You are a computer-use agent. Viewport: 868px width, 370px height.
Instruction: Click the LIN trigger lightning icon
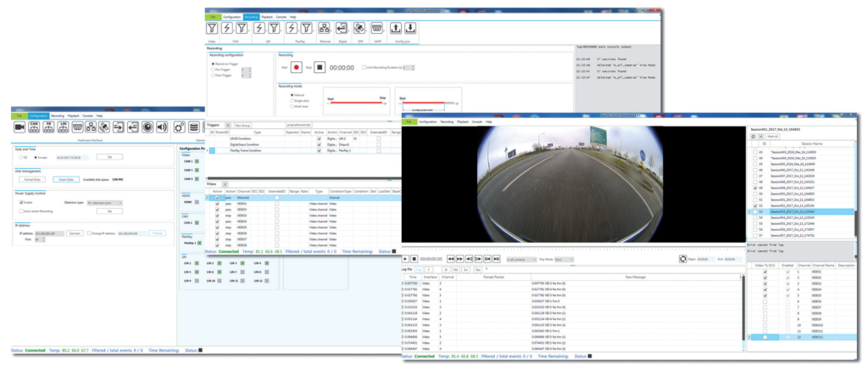click(x=259, y=28)
